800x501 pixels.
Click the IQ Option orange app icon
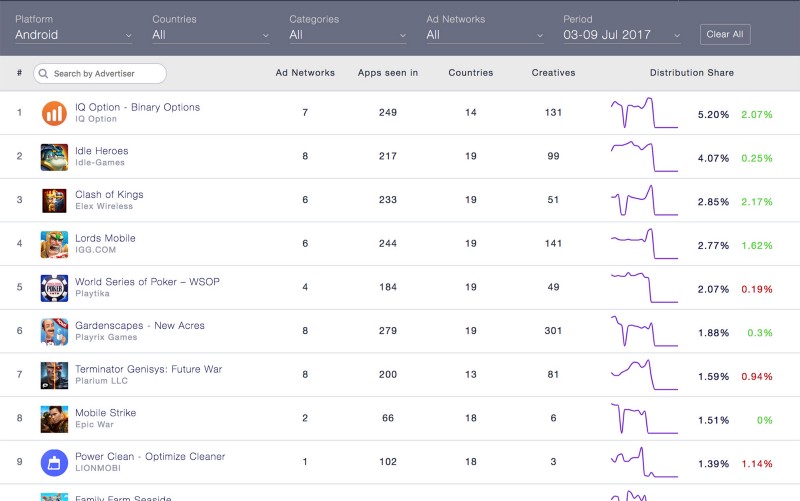pyautogui.click(x=54, y=113)
